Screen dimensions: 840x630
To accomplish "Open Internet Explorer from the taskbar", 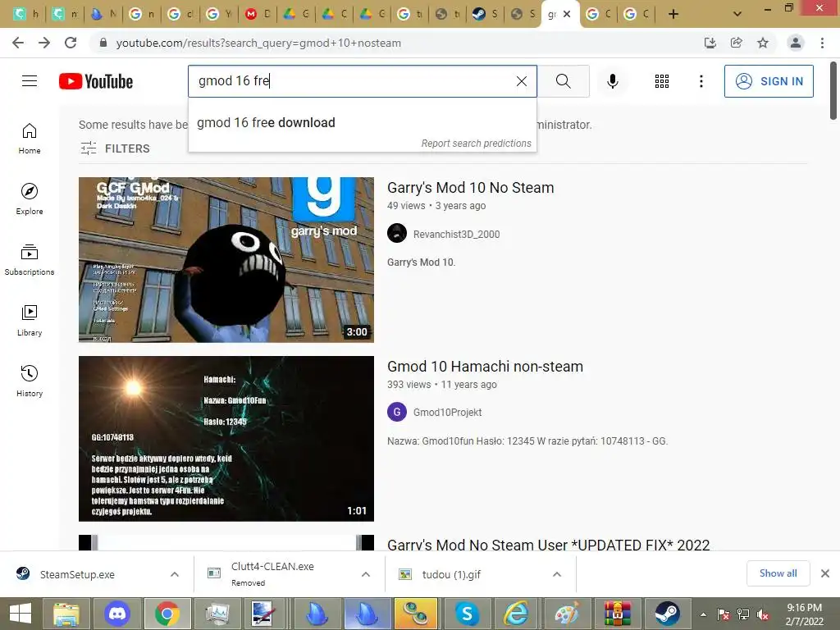I will [x=517, y=614].
